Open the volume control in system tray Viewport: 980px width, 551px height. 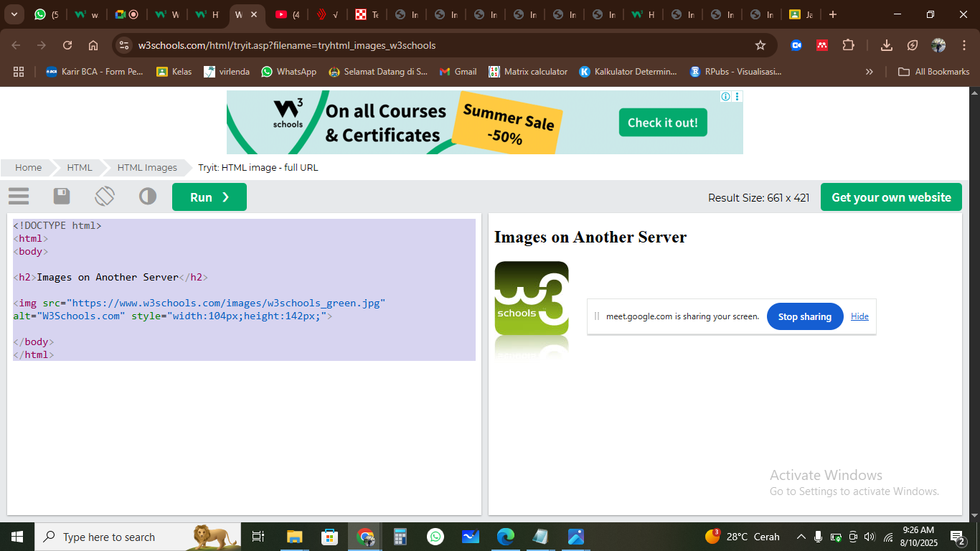[x=870, y=537]
